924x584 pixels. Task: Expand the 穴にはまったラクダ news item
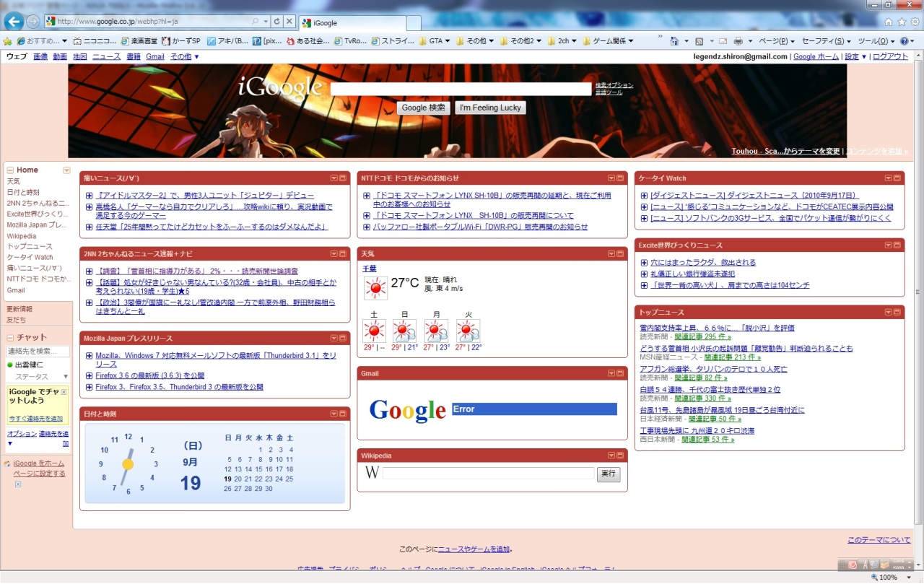[644, 263]
